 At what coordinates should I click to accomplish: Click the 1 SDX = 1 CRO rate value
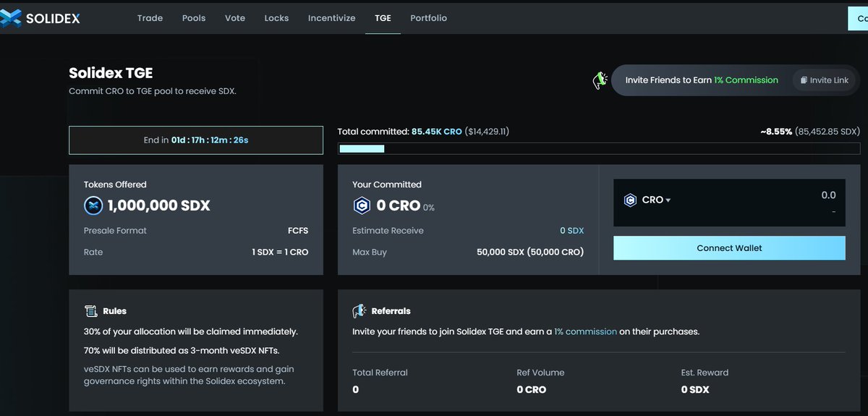[x=280, y=252]
